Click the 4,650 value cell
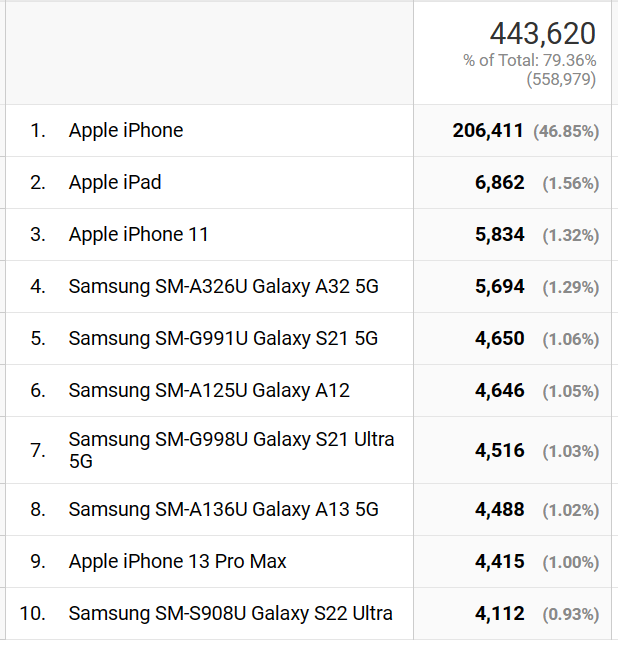 pos(500,339)
